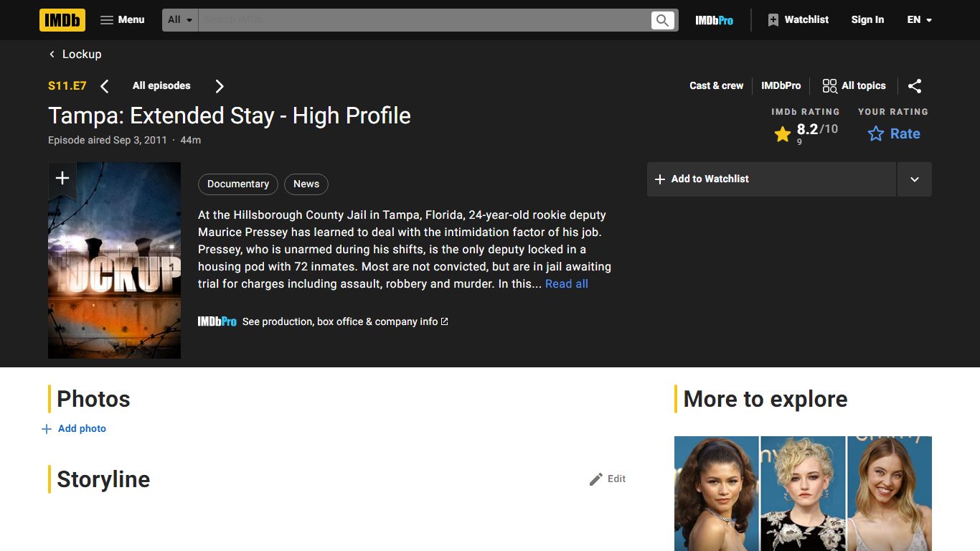Click the share icon
Viewport: 980px width, 551px height.
tap(915, 86)
